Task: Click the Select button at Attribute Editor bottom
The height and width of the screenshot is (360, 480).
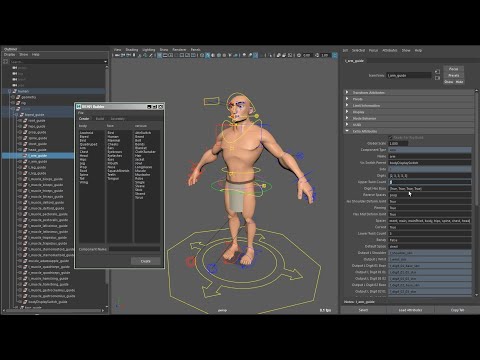Action: point(363,310)
